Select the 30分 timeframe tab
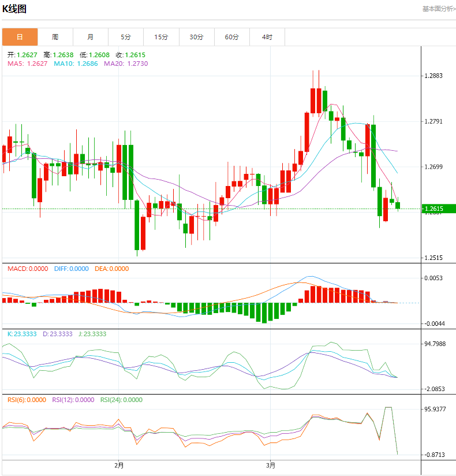Image resolution: width=456 pixels, height=476 pixels. click(196, 37)
